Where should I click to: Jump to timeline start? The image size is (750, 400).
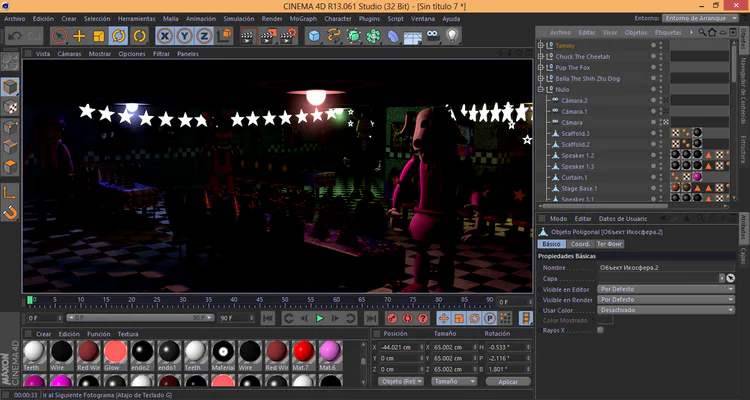point(268,318)
